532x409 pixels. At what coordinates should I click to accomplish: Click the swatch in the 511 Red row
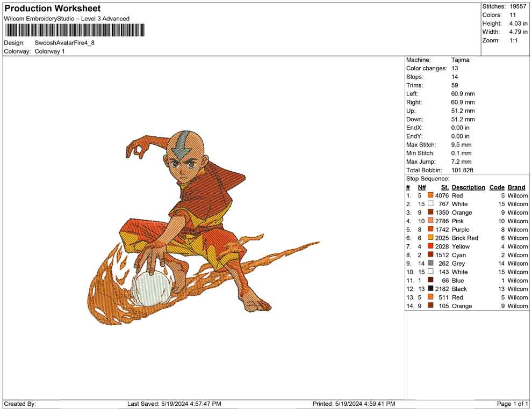click(430, 297)
